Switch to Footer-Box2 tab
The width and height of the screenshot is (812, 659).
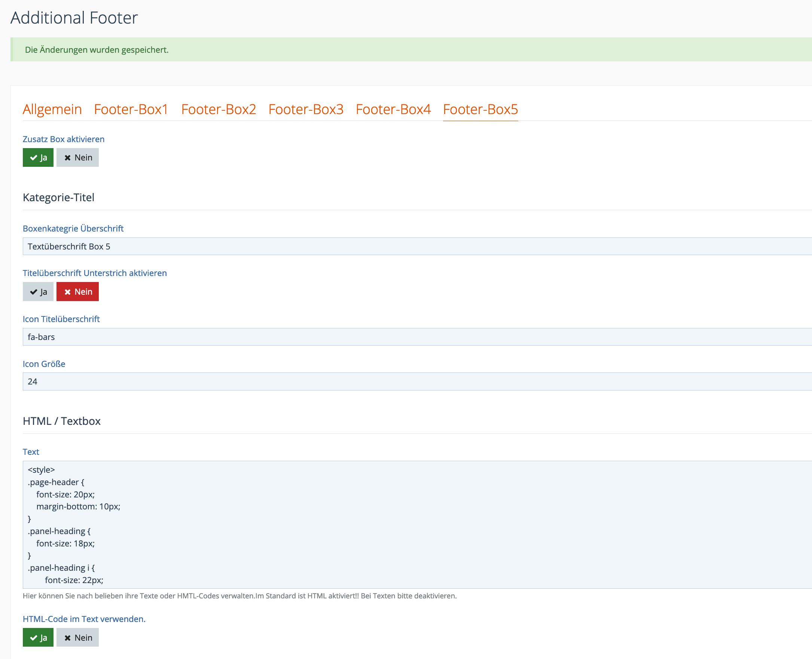pos(219,109)
